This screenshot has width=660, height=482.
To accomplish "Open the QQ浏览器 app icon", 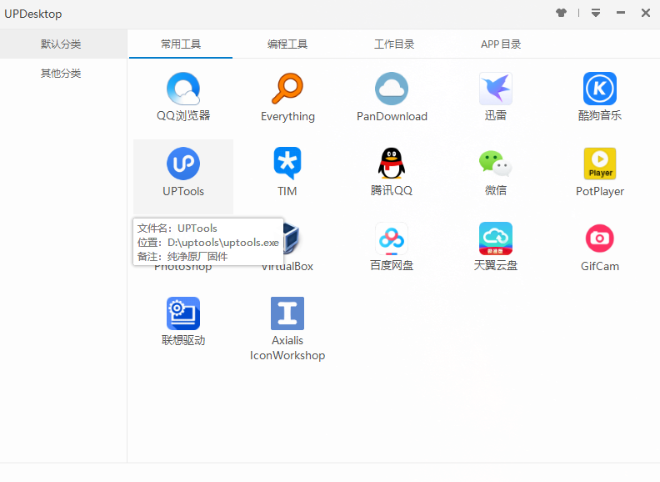I will (x=183, y=88).
